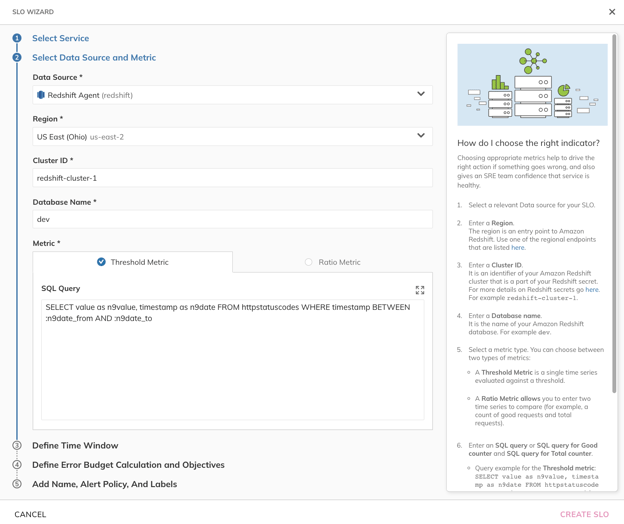Click the step 1 circle icon

point(17,38)
